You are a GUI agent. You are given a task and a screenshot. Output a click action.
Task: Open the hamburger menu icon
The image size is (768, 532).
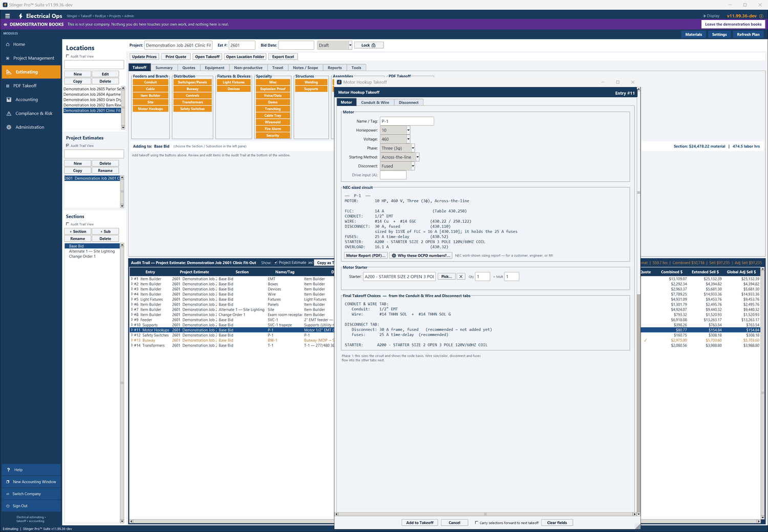click(x=7, y=16)
